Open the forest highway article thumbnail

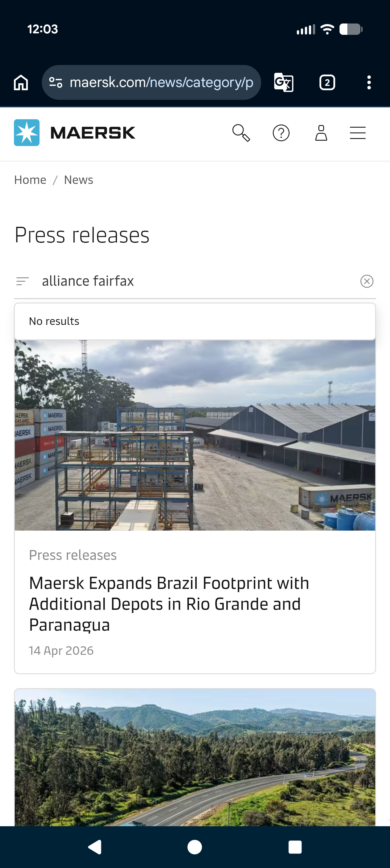(x=195, y=757)
